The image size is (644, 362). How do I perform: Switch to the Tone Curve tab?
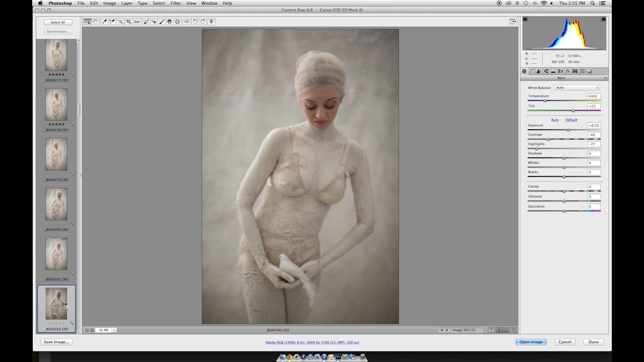(x=532, y=71)
